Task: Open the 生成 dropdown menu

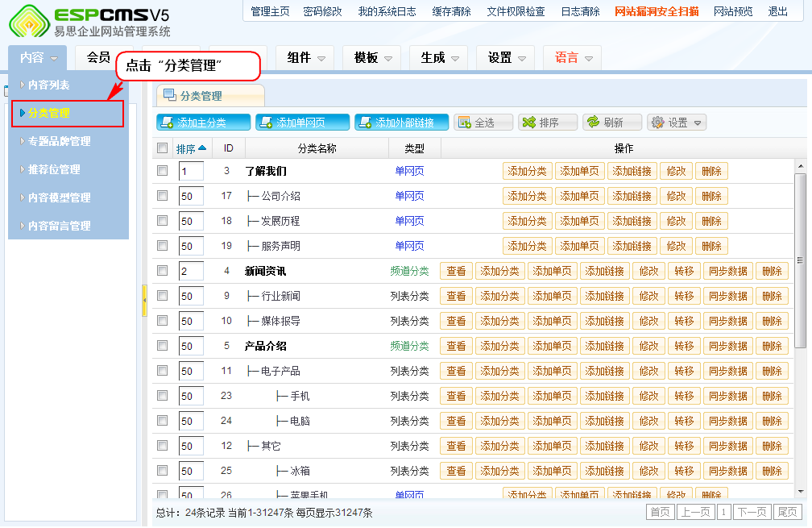Action: pyautogui.click(x=438, y=57)
